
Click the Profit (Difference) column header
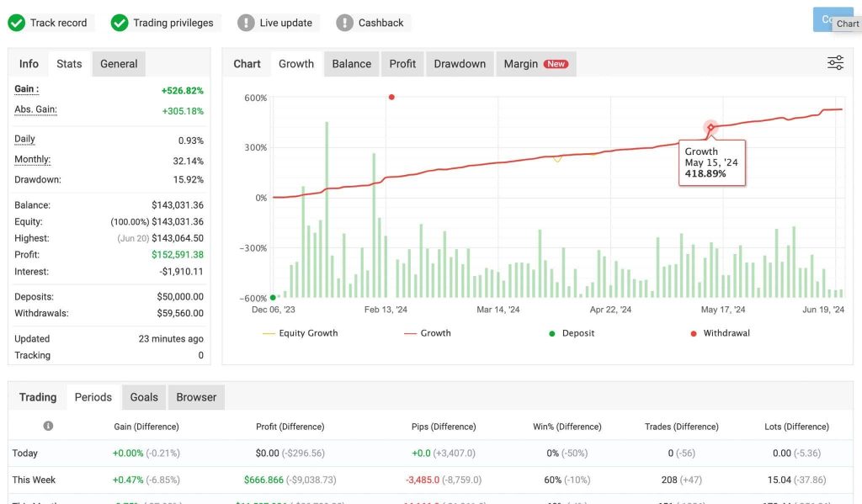290,427
